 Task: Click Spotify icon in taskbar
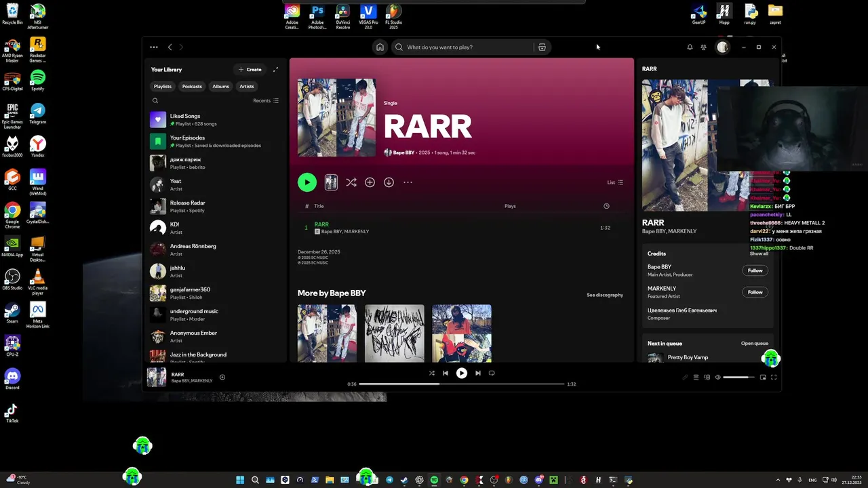pyautogui.click(x=434, y=480)
